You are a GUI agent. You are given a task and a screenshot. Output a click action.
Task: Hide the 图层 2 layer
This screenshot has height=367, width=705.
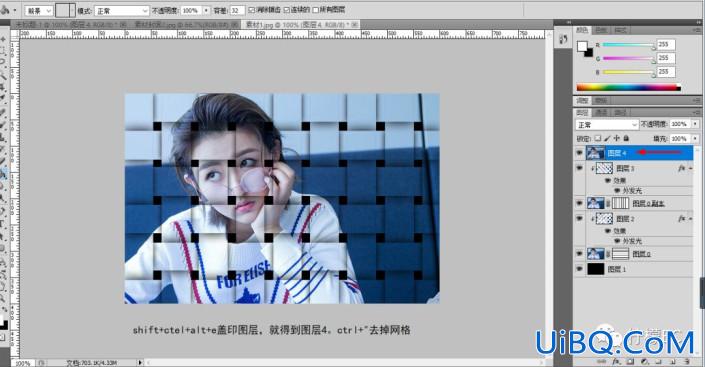click(580, 219)
